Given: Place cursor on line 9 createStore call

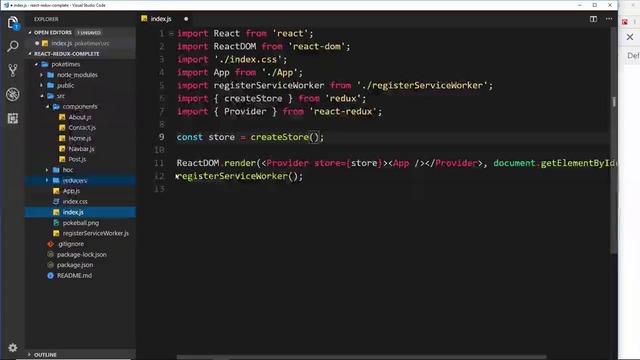Looking at the screenshot, I should [x=287, y=137].
